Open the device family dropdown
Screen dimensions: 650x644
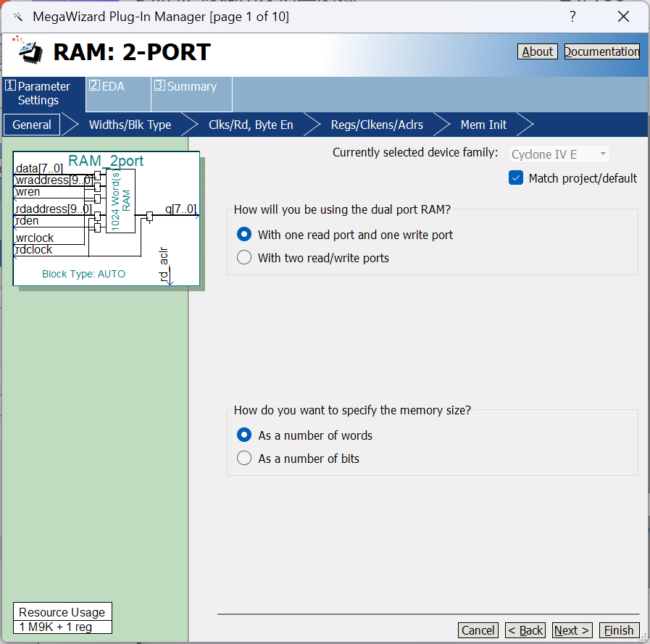pyautogui.click(x=559, y=154)
